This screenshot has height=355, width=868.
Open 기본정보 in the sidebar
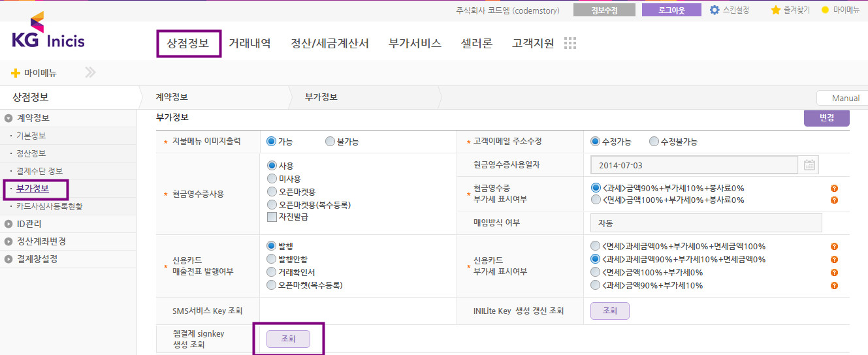click(x=31, y=136)
